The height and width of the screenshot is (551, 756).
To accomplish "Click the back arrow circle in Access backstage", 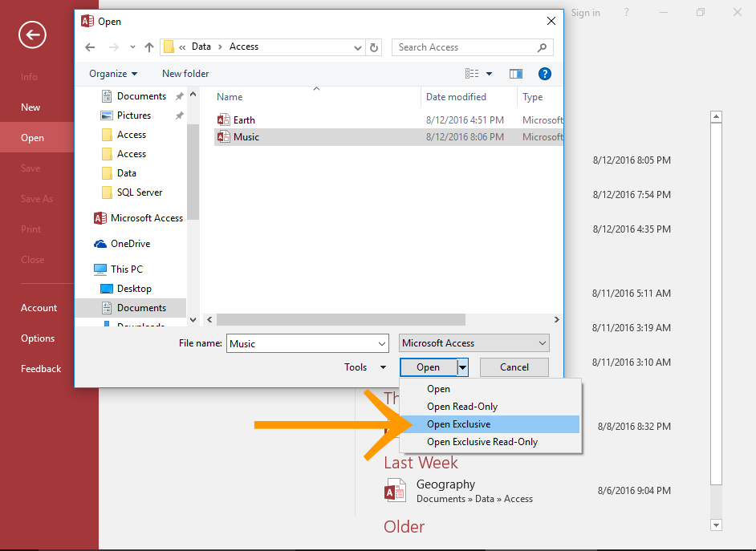I will [32, 34].
